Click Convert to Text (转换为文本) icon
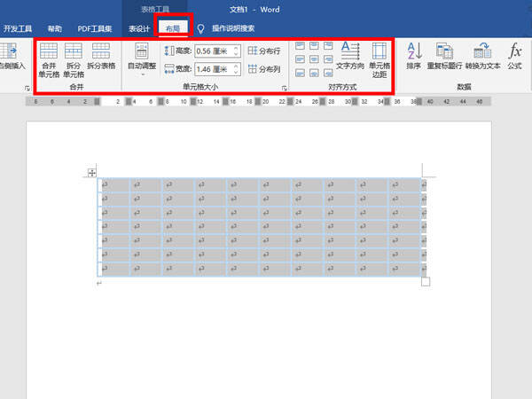The width and height of the screenshot is (532, 399). click(483, 55)
